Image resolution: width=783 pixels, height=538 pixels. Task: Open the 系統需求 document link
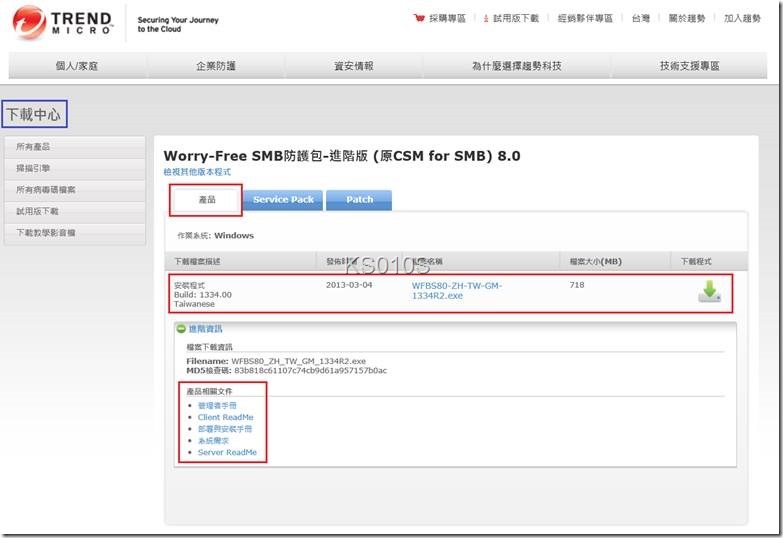[x=213, y=441]
